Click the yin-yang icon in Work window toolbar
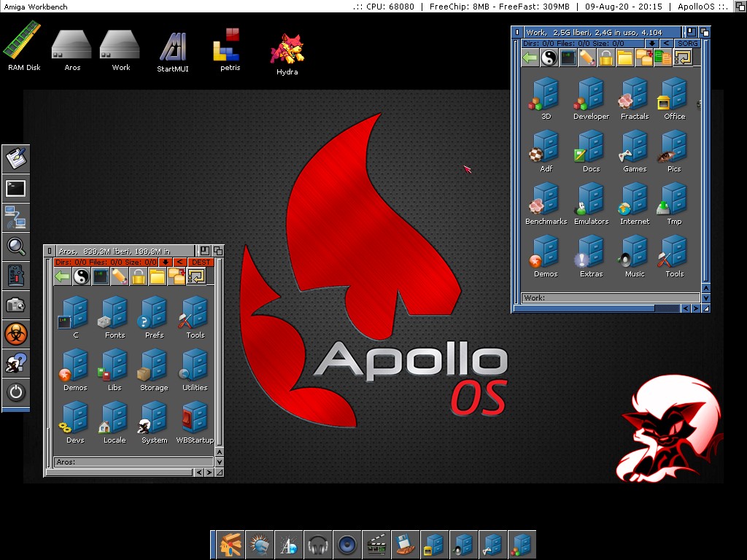 [x=549, y=58]
